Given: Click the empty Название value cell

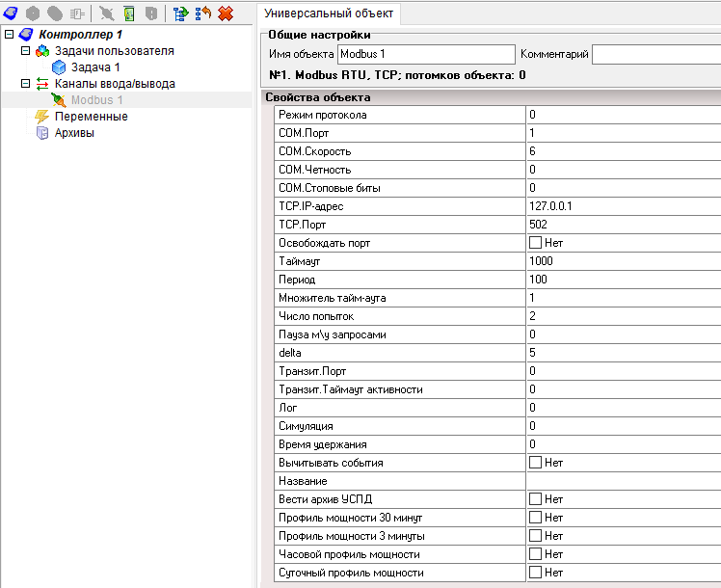Looking at the screenshot, I should coord(624,481).
